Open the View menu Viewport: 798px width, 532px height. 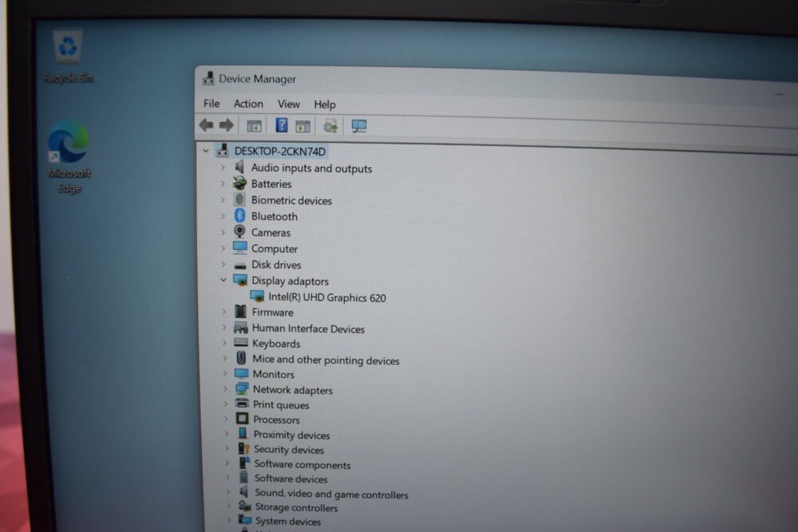[289, 104]
